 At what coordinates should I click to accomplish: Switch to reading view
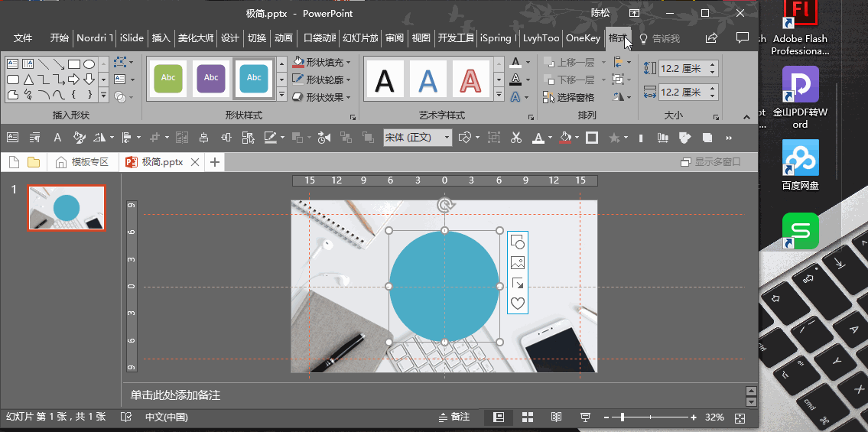click(x=556, y=417)
